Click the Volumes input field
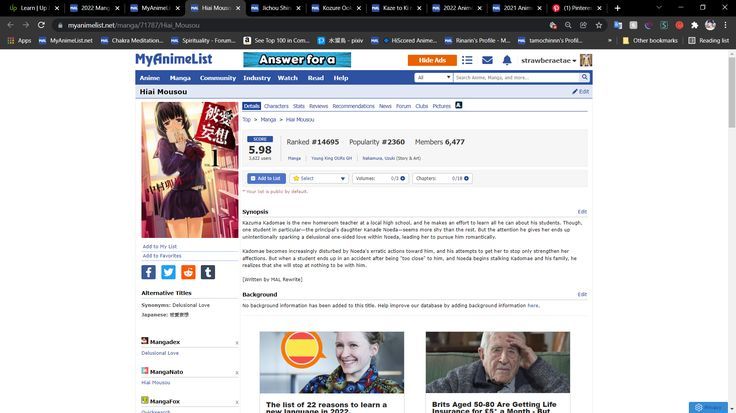The width and height of the screenshot is (736, 413). pyautogui.click(x=379, y=178)
